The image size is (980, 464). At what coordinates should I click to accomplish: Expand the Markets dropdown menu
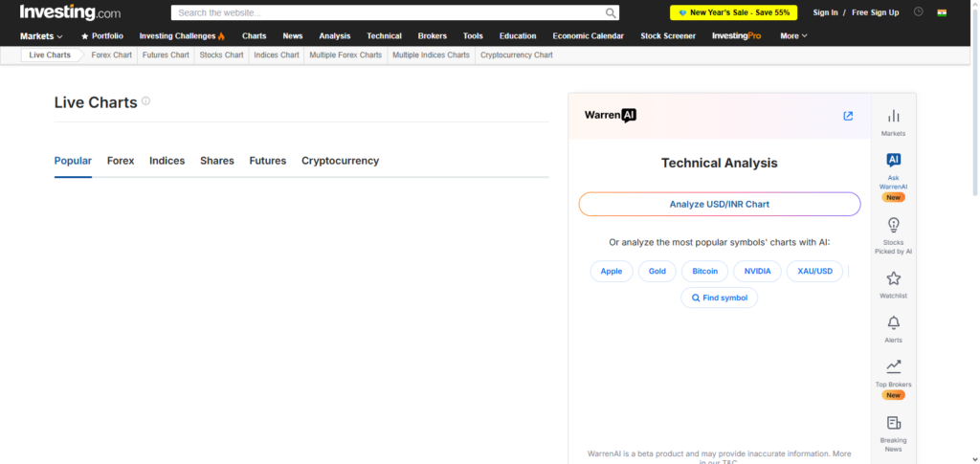point(41,36)
